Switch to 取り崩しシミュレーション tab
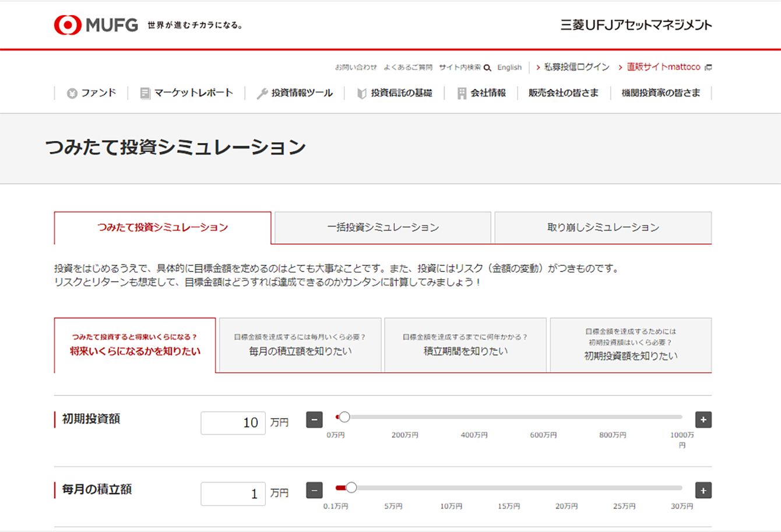 (603, 228)
